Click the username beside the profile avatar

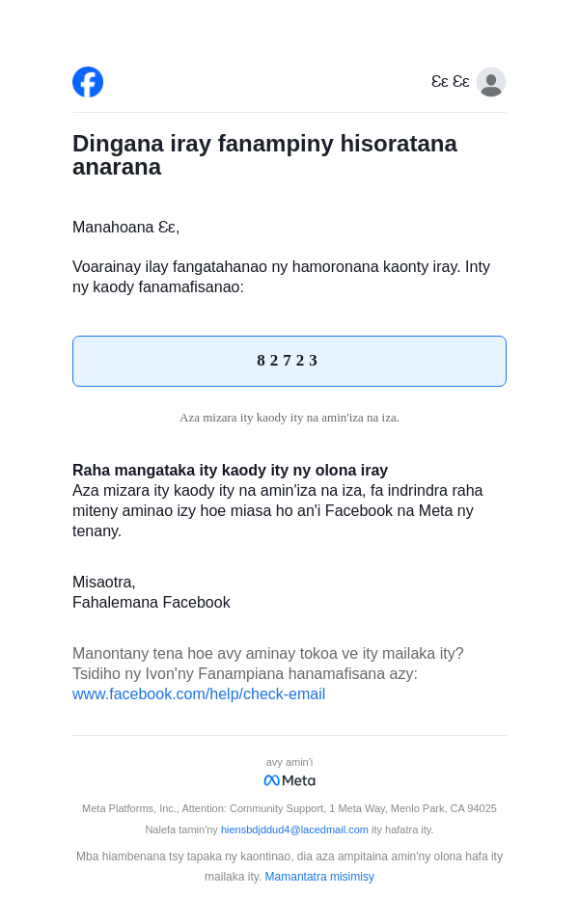(x=450, y=82)
